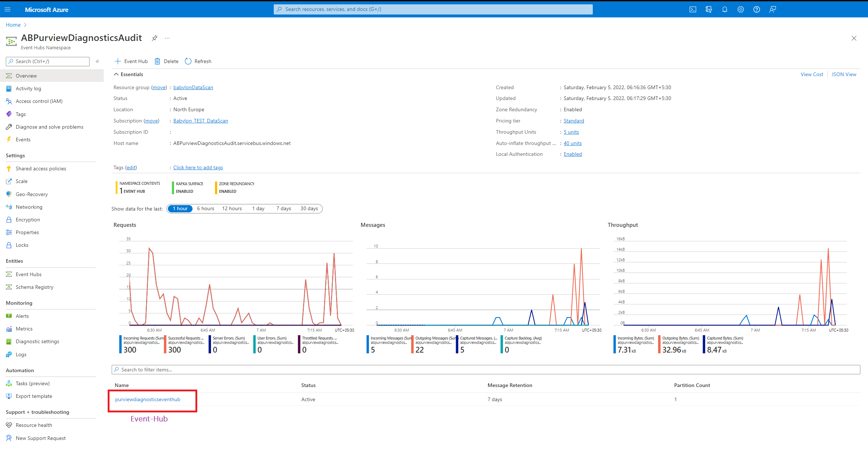Screen dimensions: 868x470
Task: Click the help question mark icon
Action: click(756, 9)
